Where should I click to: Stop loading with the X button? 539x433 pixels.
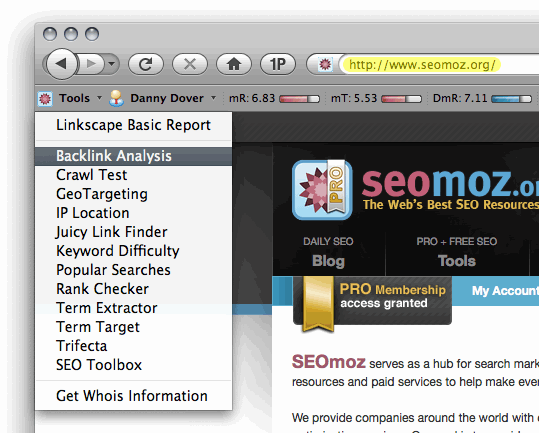(x=190, y=64)
